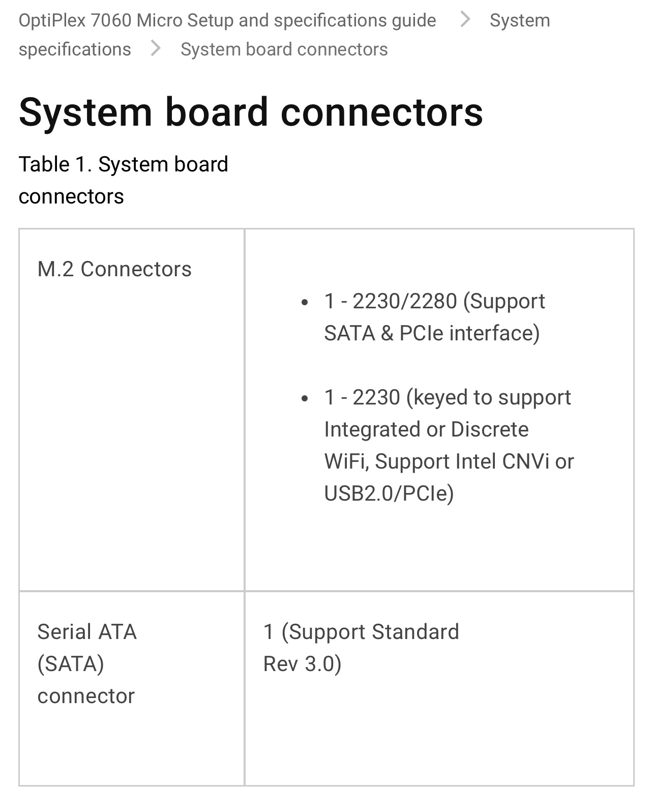Click the chevron before System board connectors breadcrumb
The height and width of the screenshot is (812, 653).
156,49
